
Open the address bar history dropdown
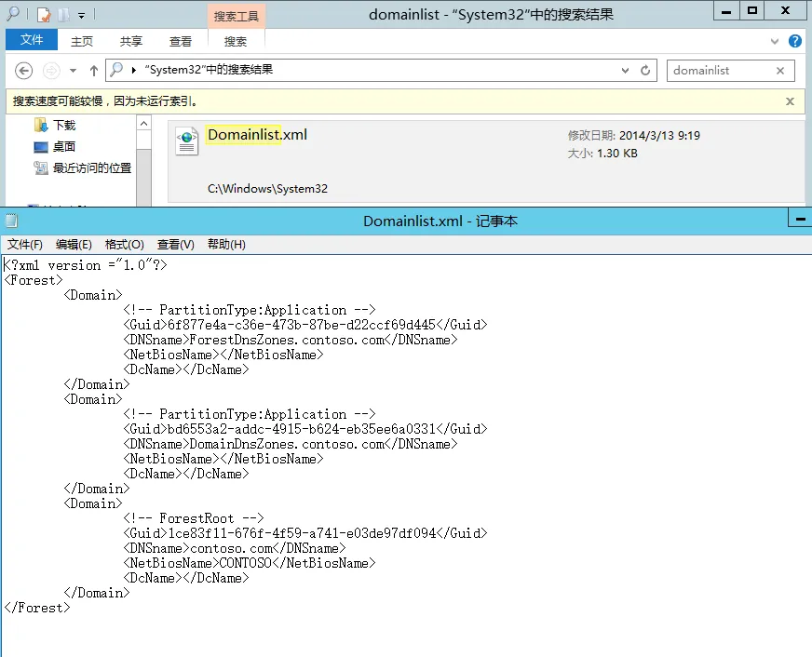click(624, 71)
